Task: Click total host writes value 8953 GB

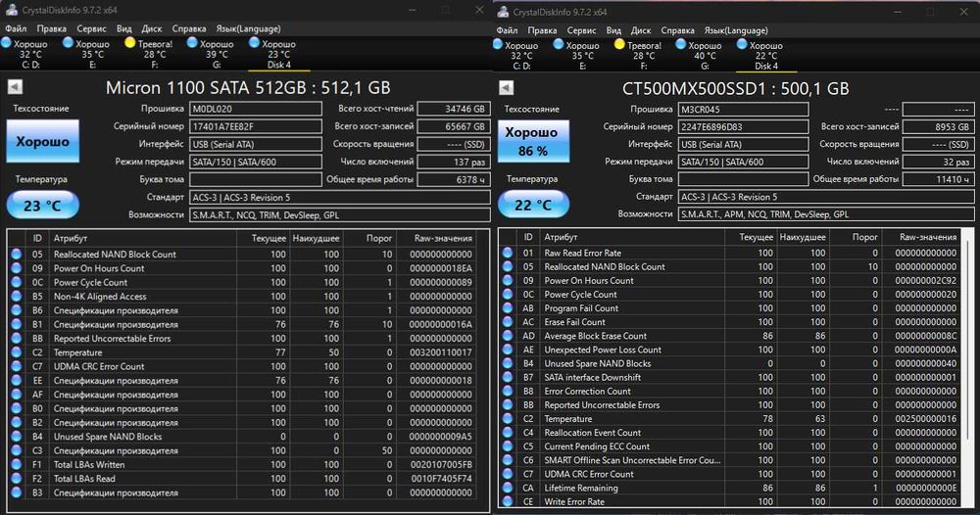Action: pyautogui.click(x=938, y=126)
